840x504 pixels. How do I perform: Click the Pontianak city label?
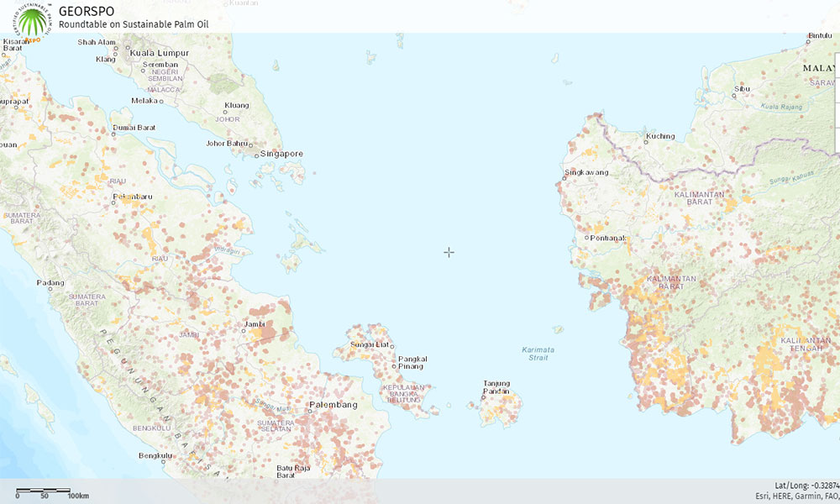pos(607,238)
